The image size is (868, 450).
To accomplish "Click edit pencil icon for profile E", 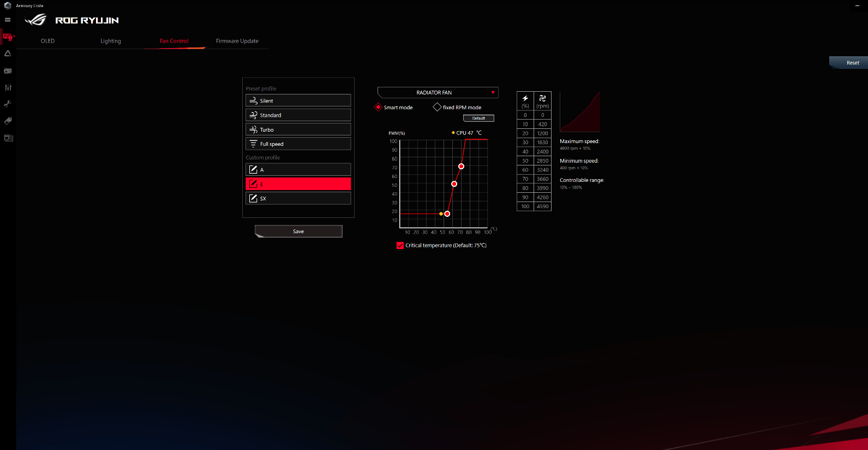I will point(253,184).
